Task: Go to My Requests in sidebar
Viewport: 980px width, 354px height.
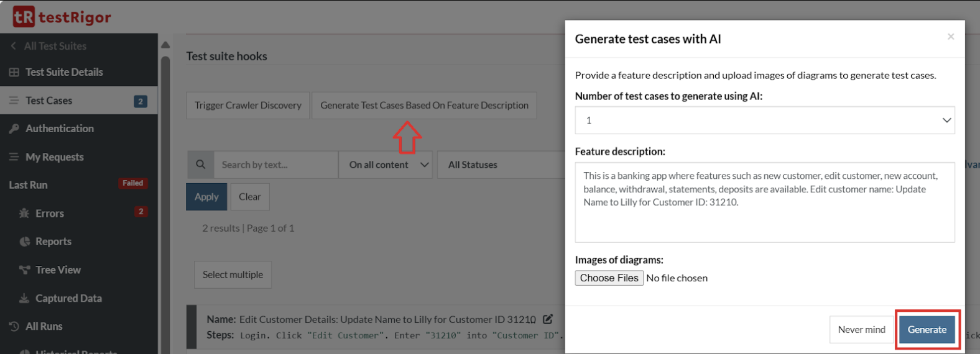Action: tap(54, 157)
